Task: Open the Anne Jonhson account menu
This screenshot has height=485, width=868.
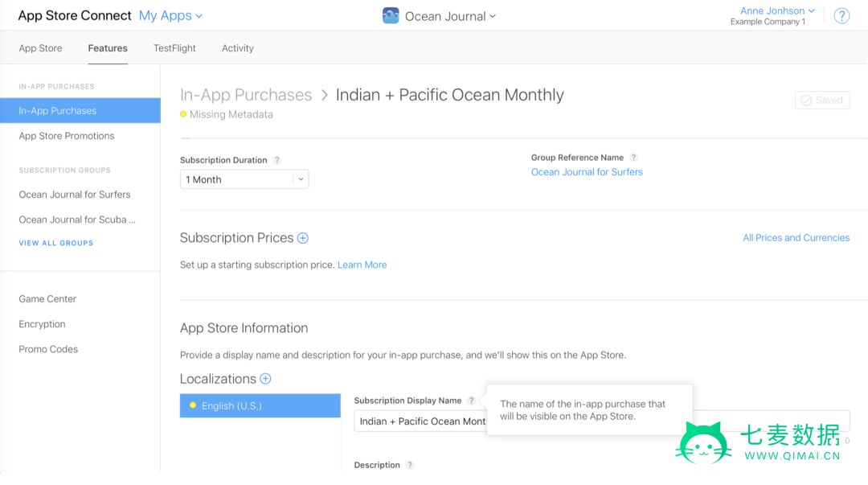Action: coord(777,10)
